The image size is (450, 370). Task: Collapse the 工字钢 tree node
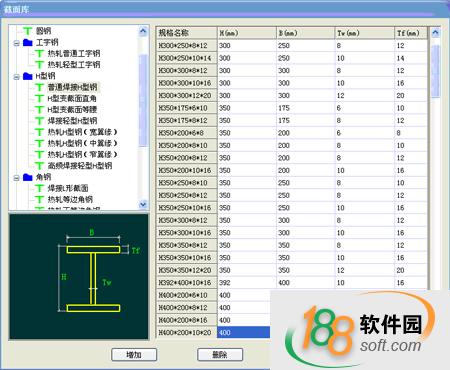[x=16, y=43]
